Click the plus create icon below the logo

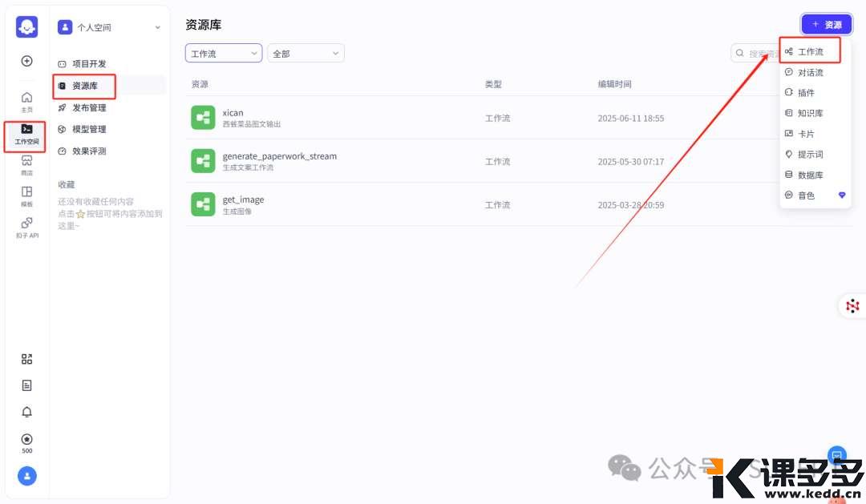[26, 60]
